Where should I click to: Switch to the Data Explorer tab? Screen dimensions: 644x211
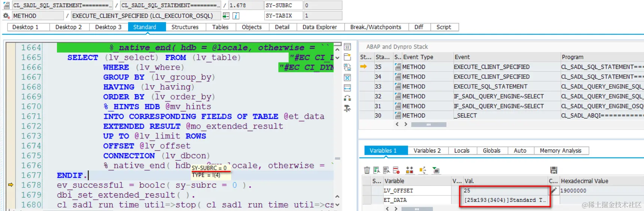(x=320, y=27)
